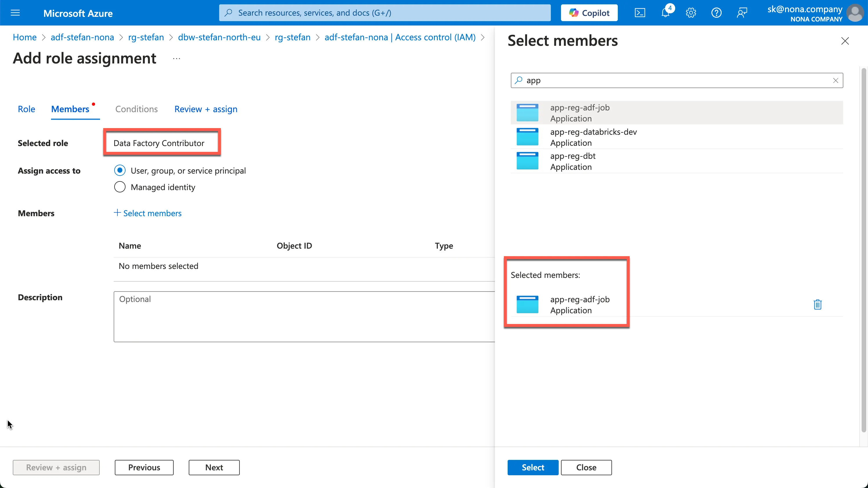Screen dimensions: 868x488
Task: Click the Description text box
Action: tap(303, 316)
